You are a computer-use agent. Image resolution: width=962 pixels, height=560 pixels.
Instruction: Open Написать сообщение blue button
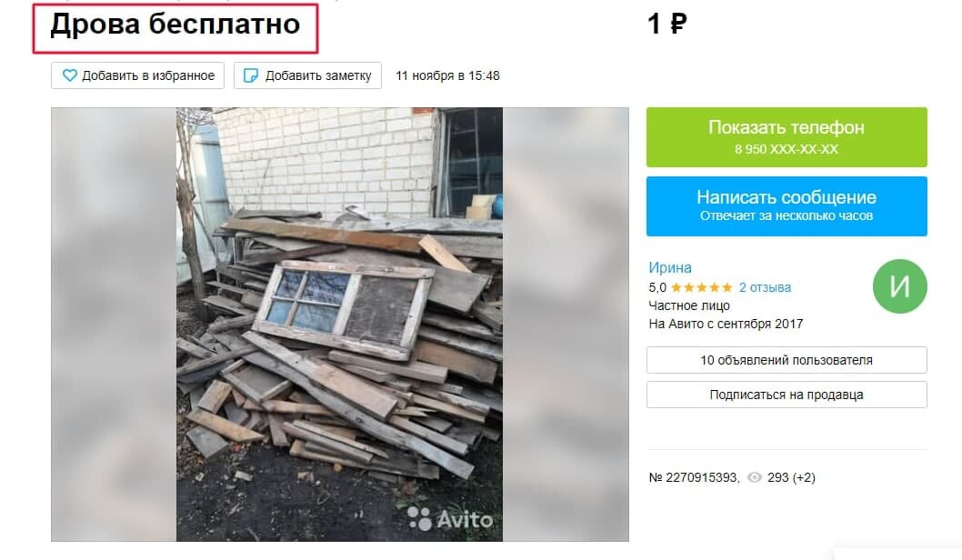(787, 206)
